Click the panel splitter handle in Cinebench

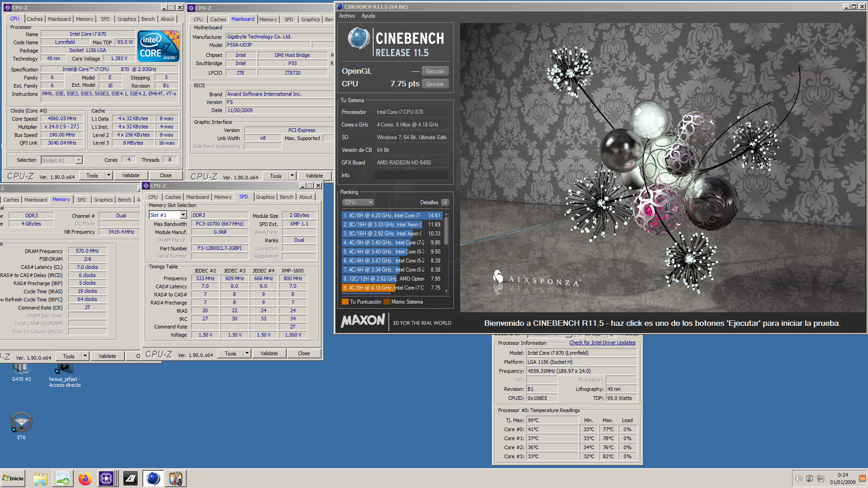coord(458,176)
